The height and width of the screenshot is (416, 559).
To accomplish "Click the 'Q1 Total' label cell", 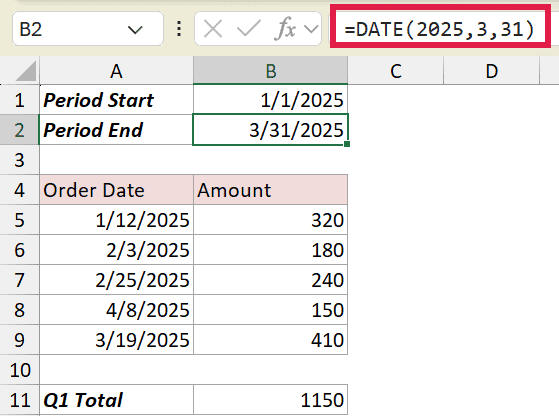I will pos(116,400).
